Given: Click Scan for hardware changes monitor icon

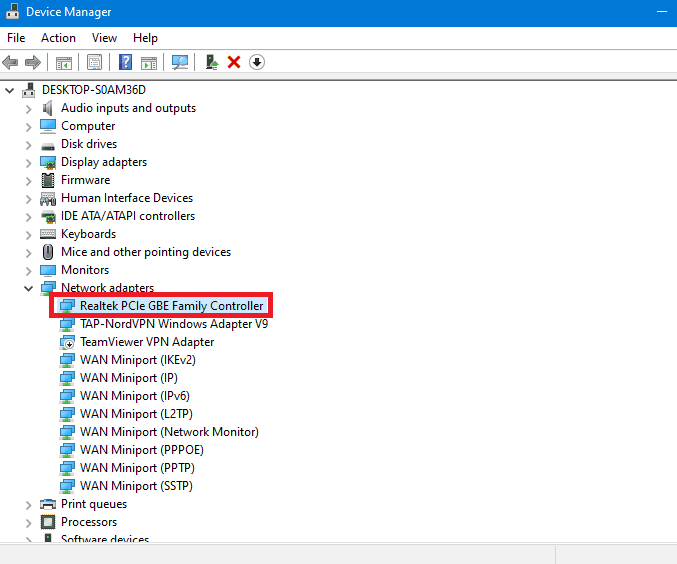Looking at the screenshot, I should (x=180, y=62).
